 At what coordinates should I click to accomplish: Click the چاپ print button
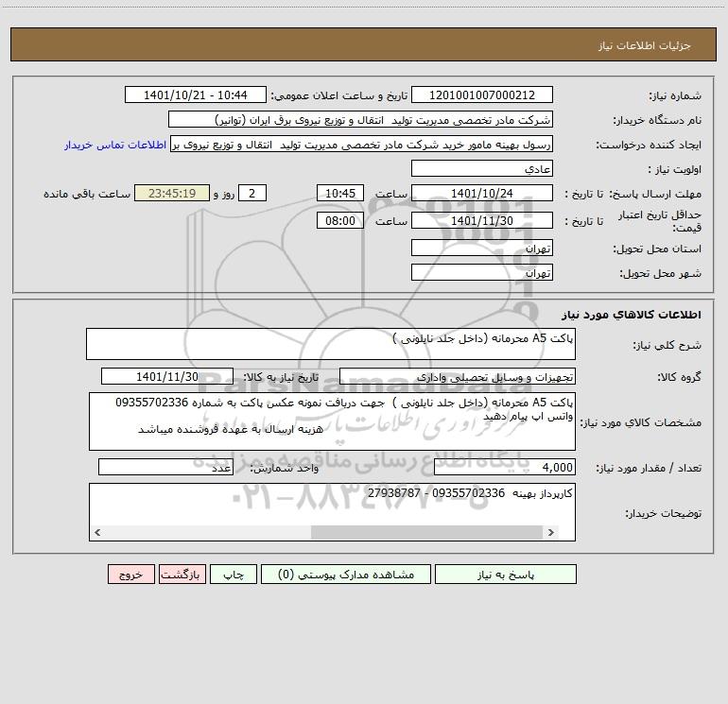(234, 575)
